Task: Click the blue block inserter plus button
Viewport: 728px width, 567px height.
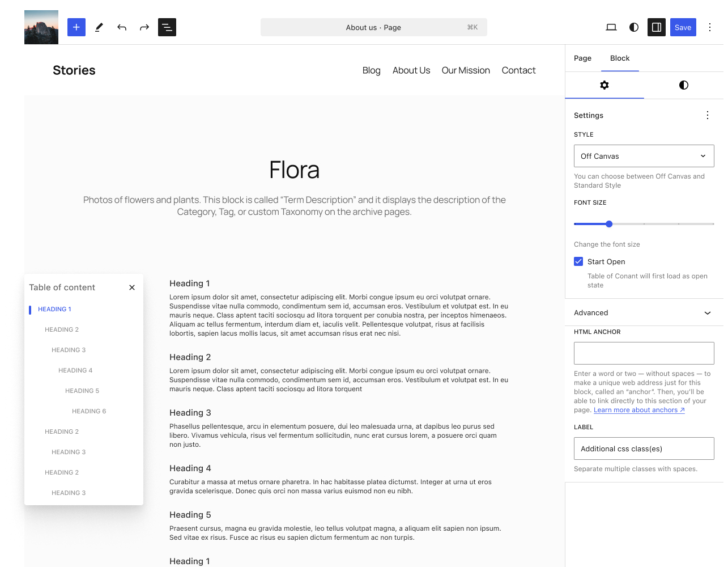Action: [x=76, y=27]
